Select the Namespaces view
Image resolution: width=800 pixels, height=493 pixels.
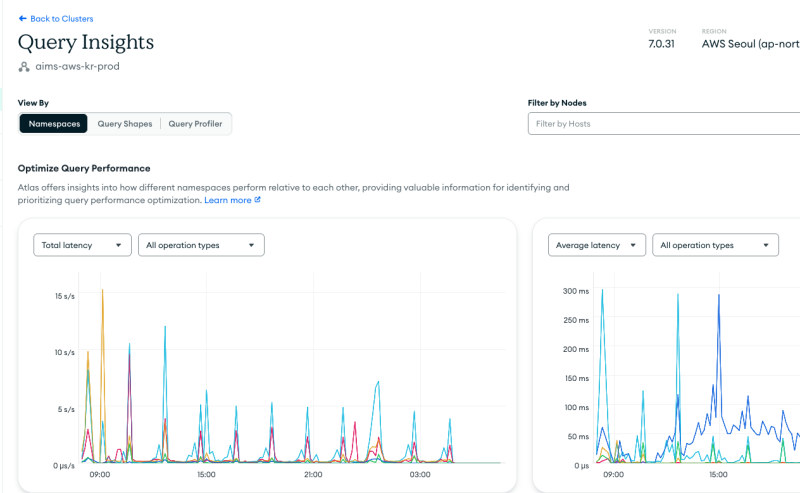pos(54,124)
